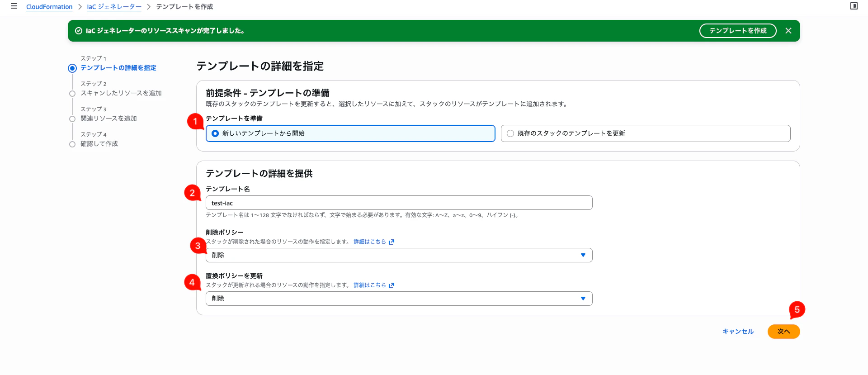This screenshot has height=375, width=868.
Task: Go to the IaC ジェネレーター breadcrumb link
Action: pos(114,7)
